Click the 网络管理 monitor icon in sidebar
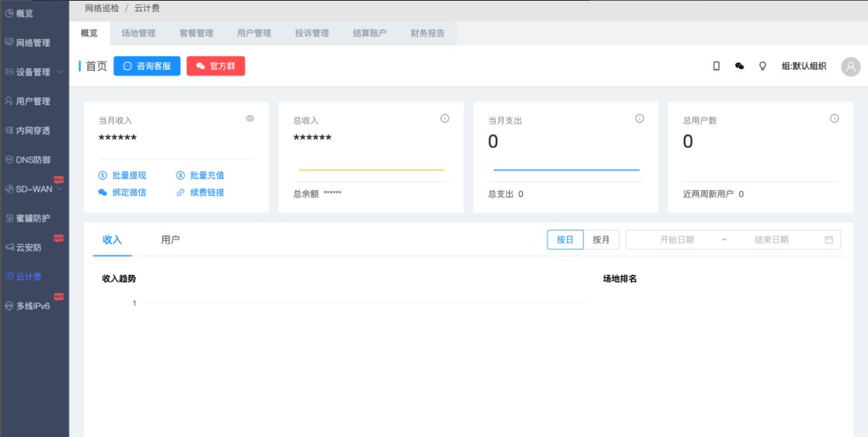Image resolution: width=868 pixels, height=437 pixels. click(x=9, y=42)
